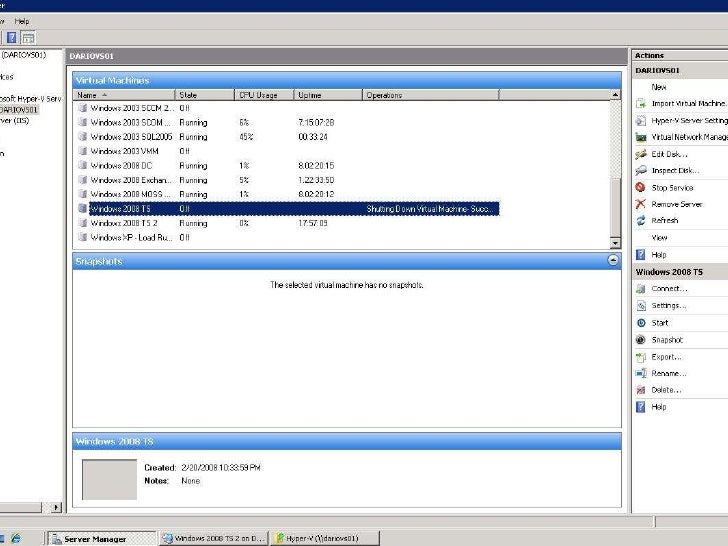Click the Import Virtual Machine icon

[x=641, y=104]
